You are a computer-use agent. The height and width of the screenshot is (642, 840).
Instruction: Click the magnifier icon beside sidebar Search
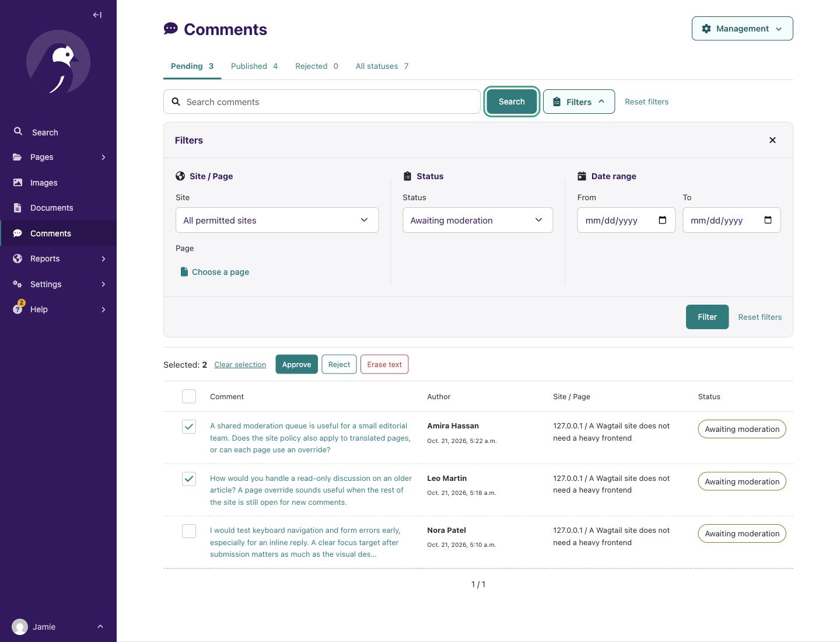coord(18,132)
